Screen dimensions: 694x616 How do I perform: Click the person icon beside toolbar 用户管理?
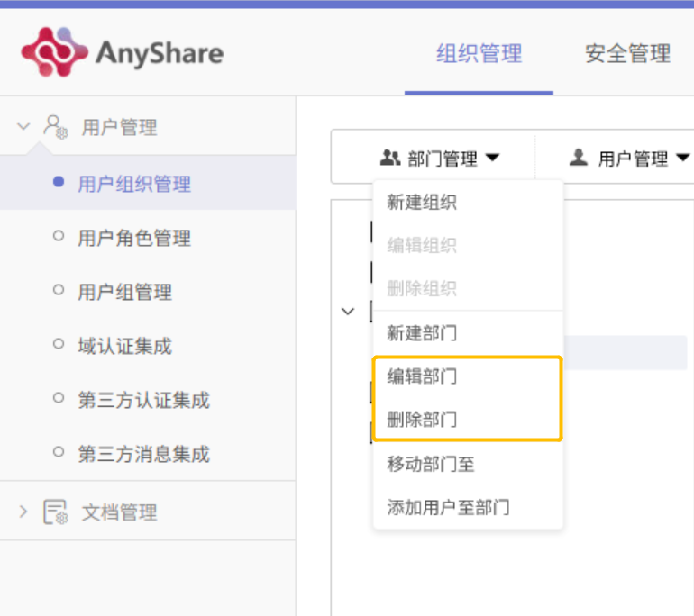579,158
